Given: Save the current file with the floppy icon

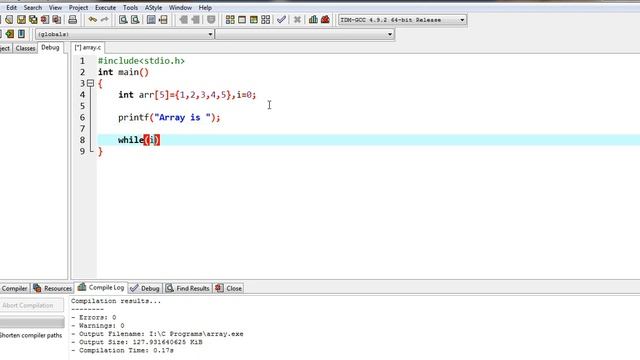Looking at the screenshot, I should (21, 20).
